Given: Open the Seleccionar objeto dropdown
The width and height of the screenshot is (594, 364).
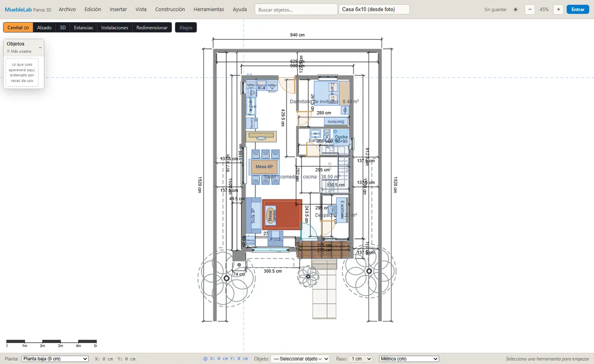Looking at the screenshot, I should (301, 359).
